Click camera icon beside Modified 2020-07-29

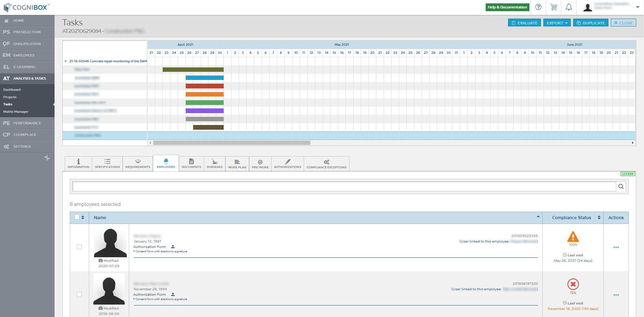tap(101, 260)
